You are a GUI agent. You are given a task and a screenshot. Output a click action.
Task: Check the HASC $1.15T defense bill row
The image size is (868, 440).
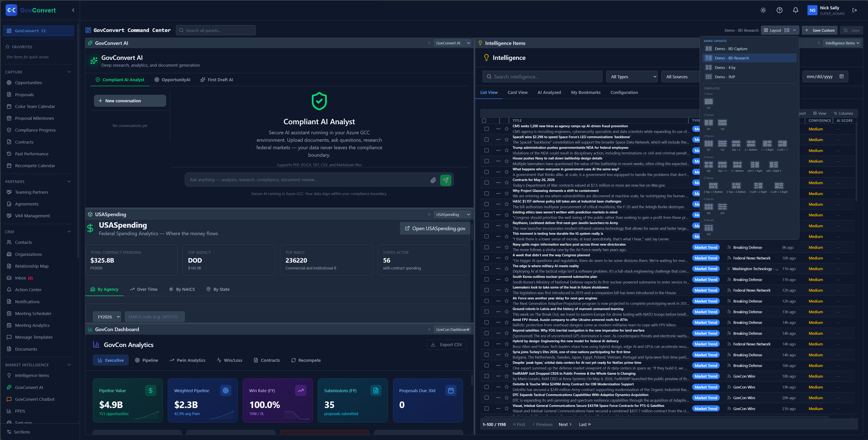coord(486,204)
